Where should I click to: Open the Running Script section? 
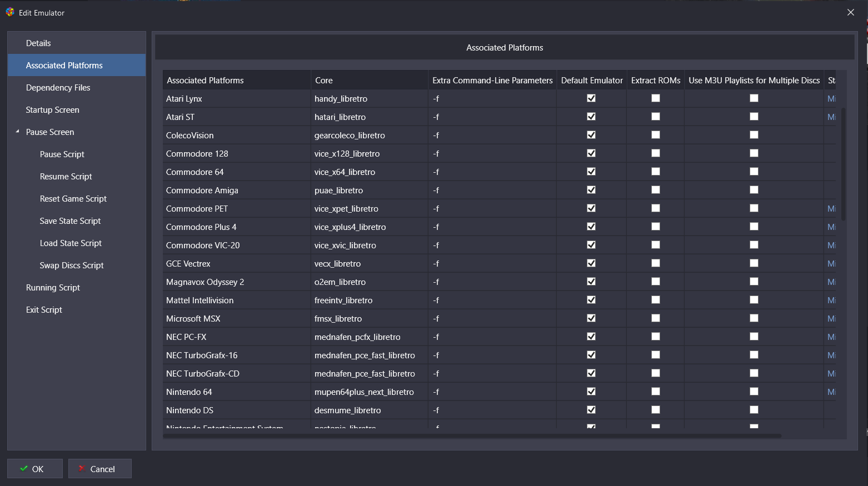coord(77,288)
